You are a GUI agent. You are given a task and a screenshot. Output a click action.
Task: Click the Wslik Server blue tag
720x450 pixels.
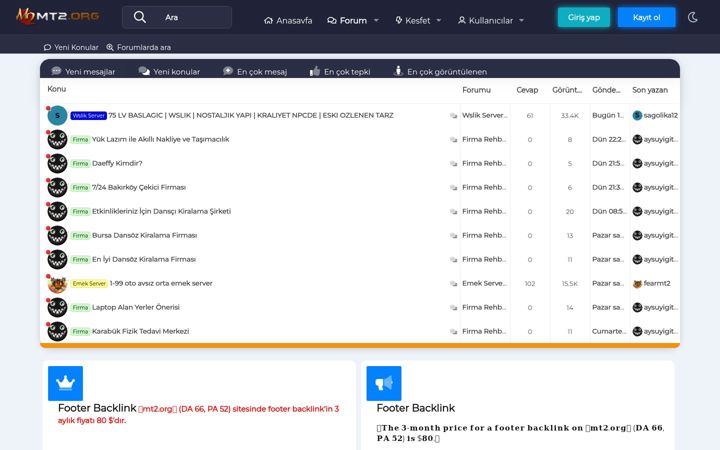(89, 116)
